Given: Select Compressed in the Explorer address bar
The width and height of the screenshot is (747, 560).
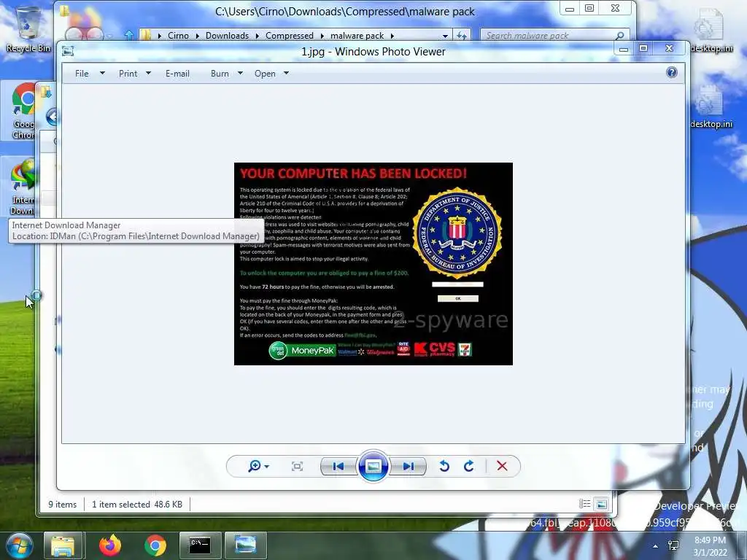Looking at the screenshot, I should (289, 35).
